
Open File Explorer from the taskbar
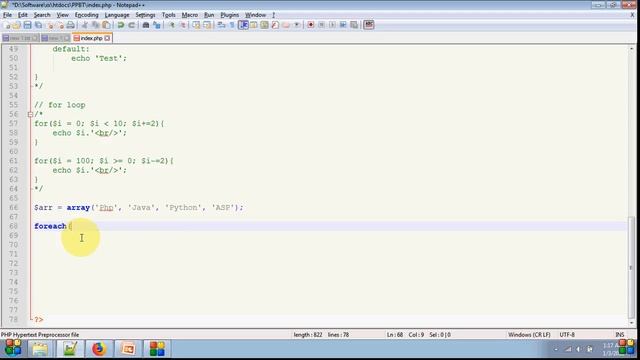(x=40, y=349)
